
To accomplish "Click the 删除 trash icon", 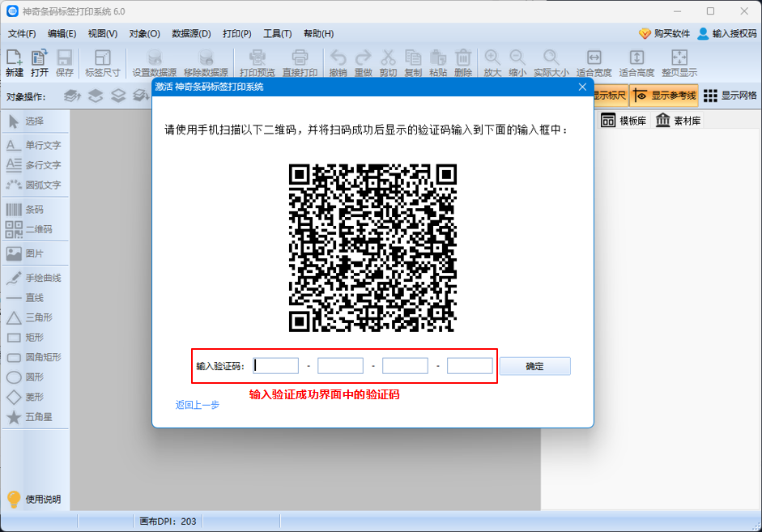I will click(463, 63).
